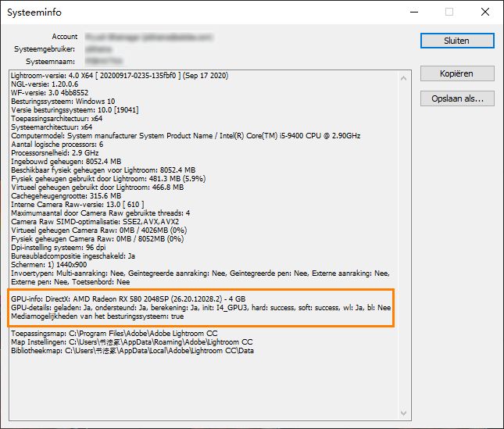504x429 pixels.
Task: Copy system info with the Kopiëren button
Action: pos(457,73)
